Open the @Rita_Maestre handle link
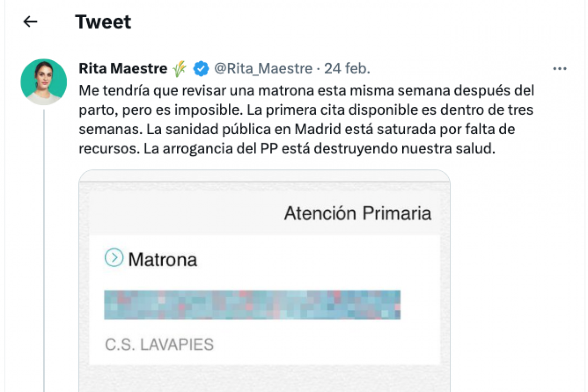This screenshot has height=392, width=588. coord(263,69)
